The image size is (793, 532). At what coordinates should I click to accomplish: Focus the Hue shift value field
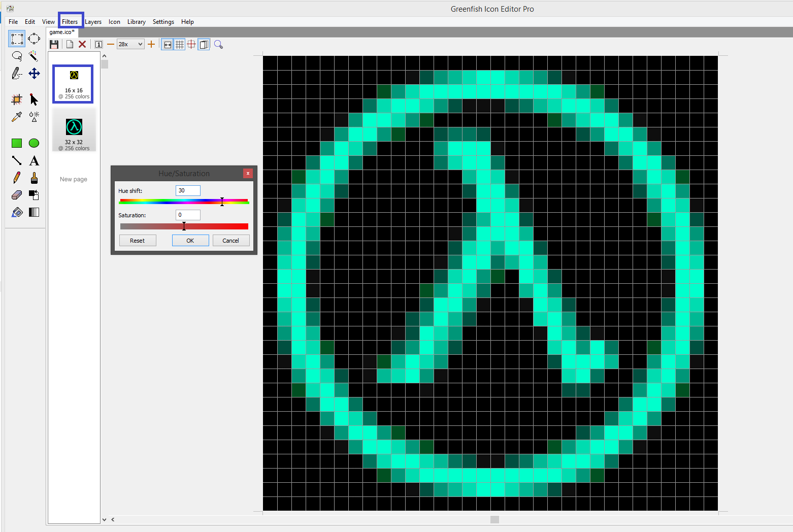[188, 190]
